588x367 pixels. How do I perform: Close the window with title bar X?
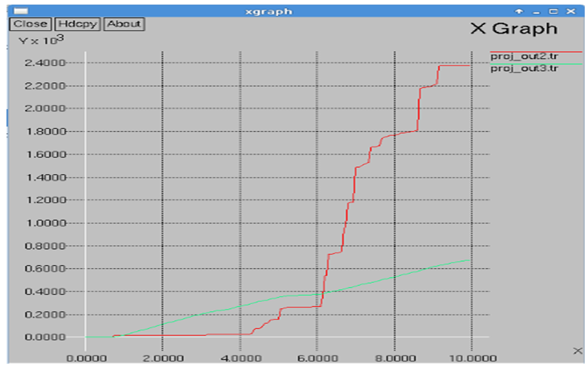click(x=570, y=12)
